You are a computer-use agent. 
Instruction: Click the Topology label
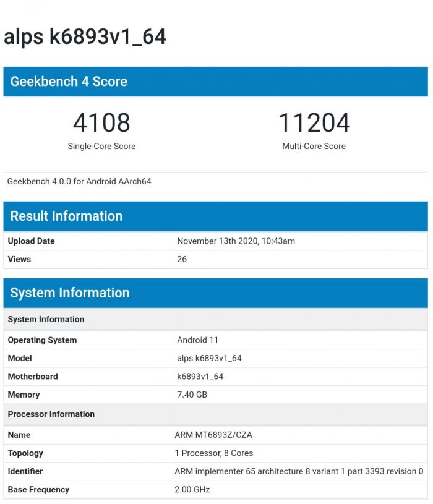[x=25, y=453]
